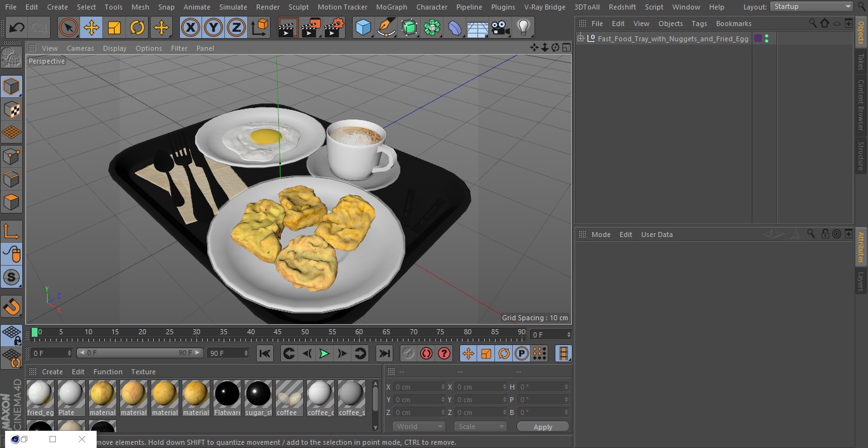Open Edit Render Settings gear clapperboard

[x=334, y=27]
